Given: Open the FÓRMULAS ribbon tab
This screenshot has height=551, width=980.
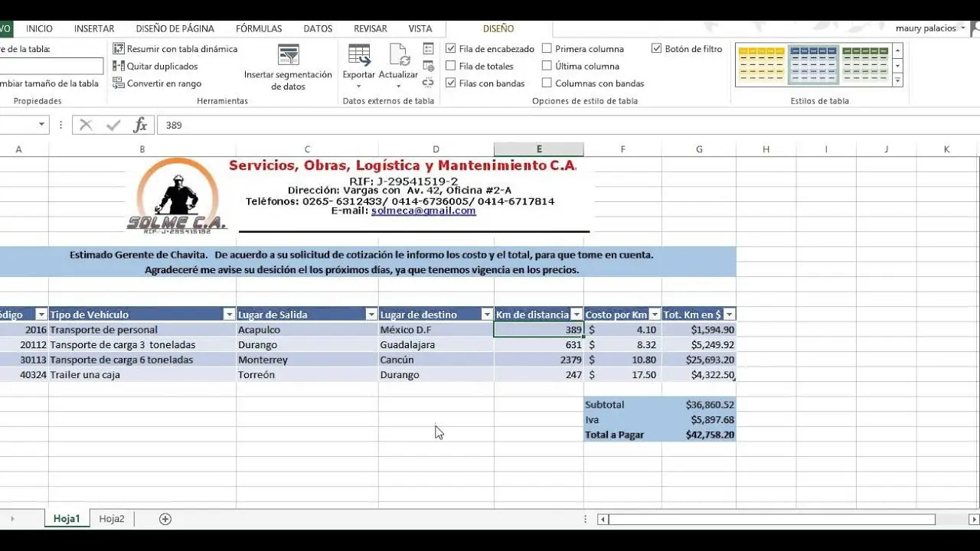Looking at the screenshot, I should (x=259, y=28).
